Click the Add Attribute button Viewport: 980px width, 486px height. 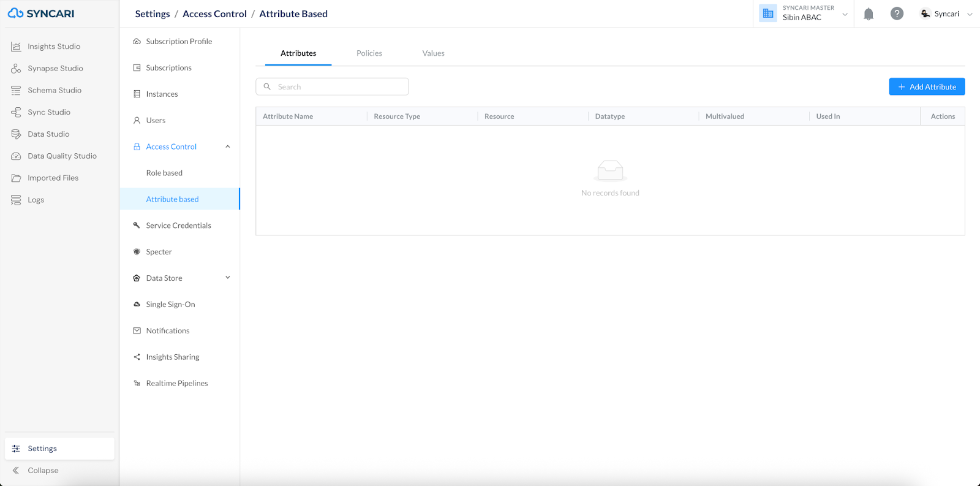pyautogui.click(x=927, y=87)
